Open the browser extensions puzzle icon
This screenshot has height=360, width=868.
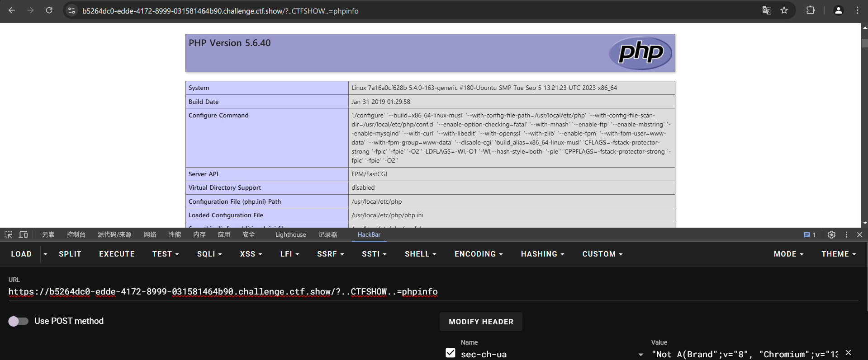point(810,10)
